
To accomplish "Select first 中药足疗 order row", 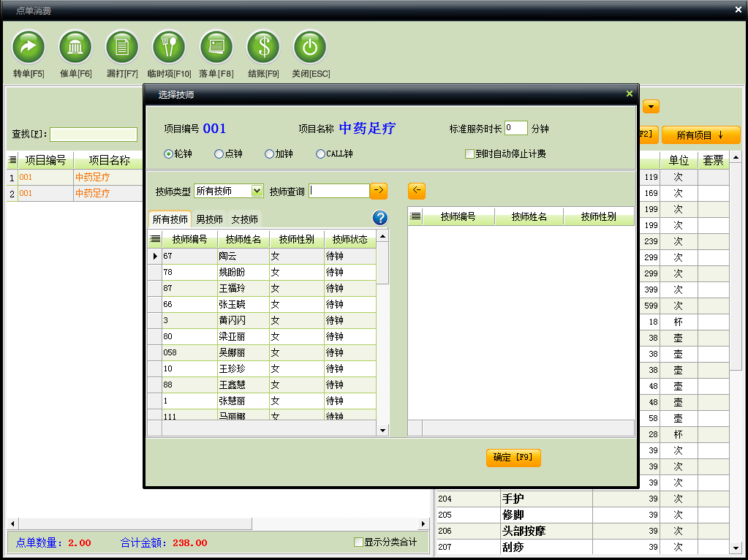I will (75, 178).
